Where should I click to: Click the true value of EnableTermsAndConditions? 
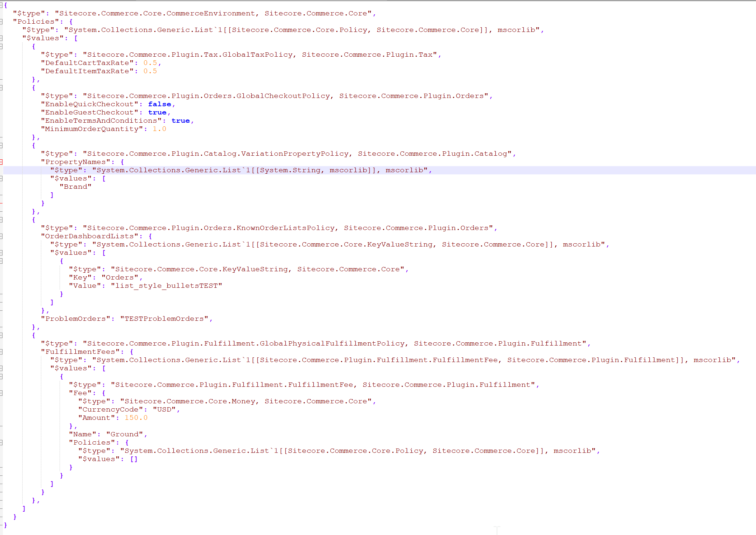point(181,121)
